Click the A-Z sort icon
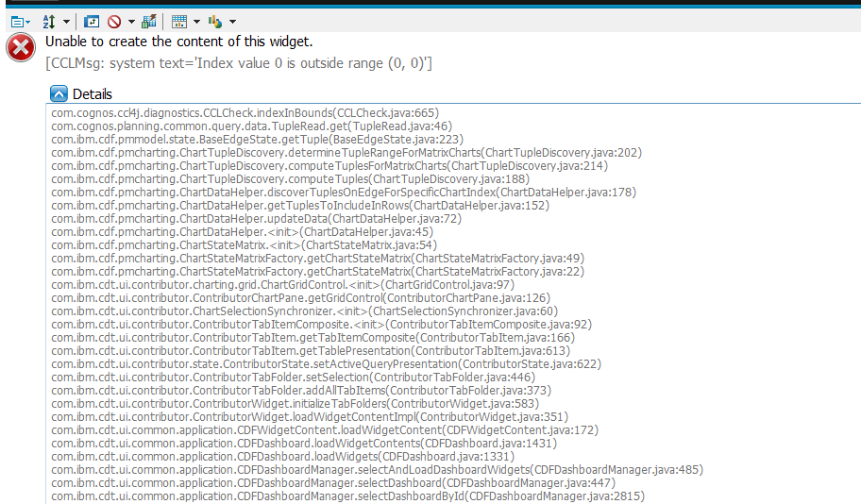This screenshot has height=504, width=861. (x=49, y=22)
